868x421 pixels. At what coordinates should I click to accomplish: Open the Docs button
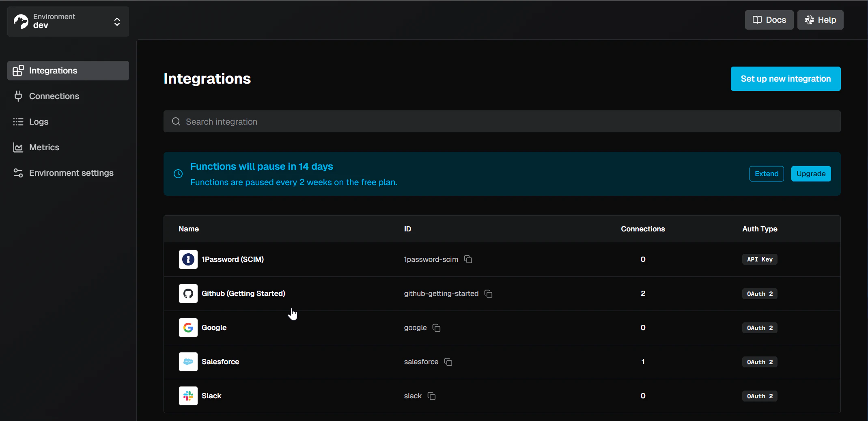pyautogui.click(x=769, y=20)
